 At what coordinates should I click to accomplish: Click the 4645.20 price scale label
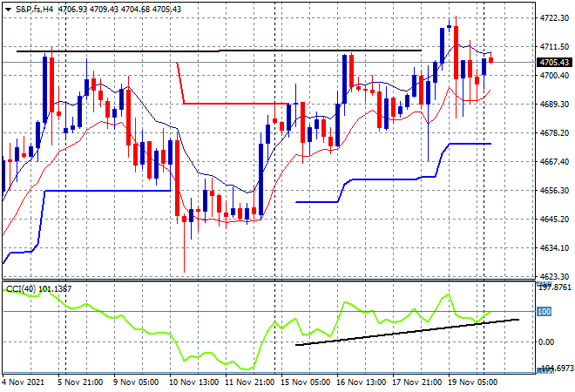point(554,219)
